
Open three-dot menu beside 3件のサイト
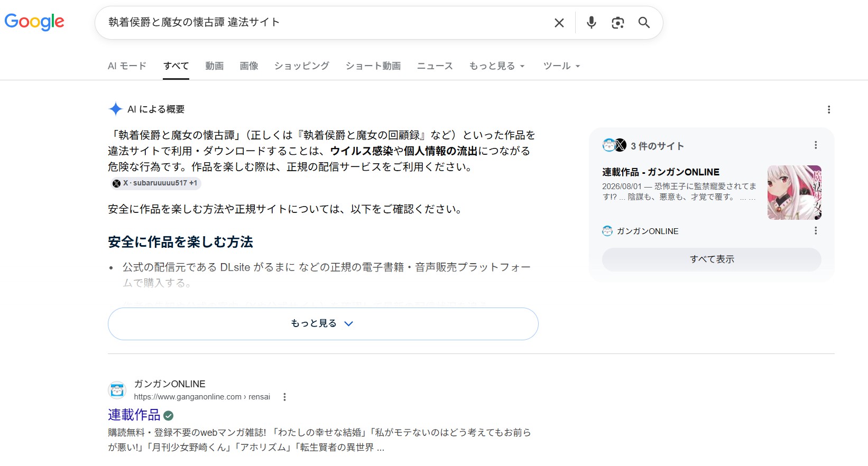(816, 145)
